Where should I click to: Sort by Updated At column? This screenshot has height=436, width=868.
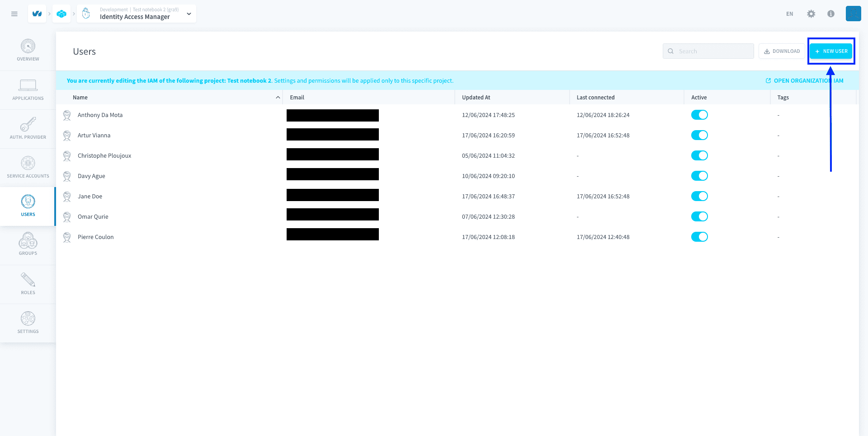(x=476, y=98)
